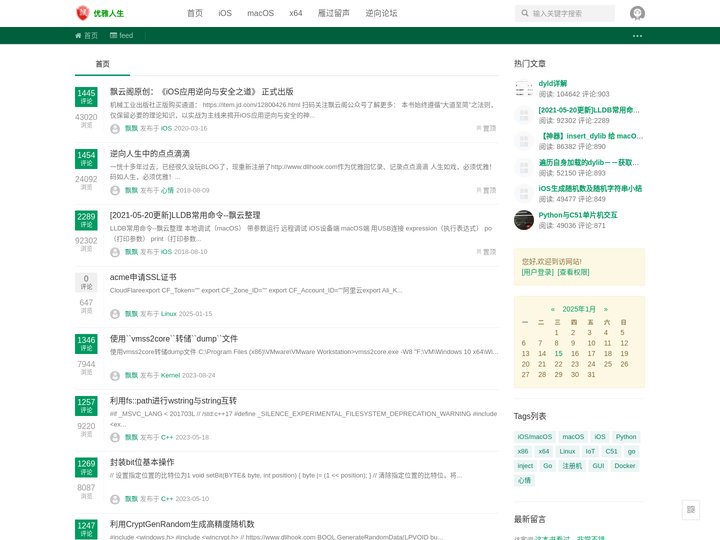This screenshot has width=720, height=540.
Task: Open the macOS menu item in top navigation
Action: pos(260,13)
